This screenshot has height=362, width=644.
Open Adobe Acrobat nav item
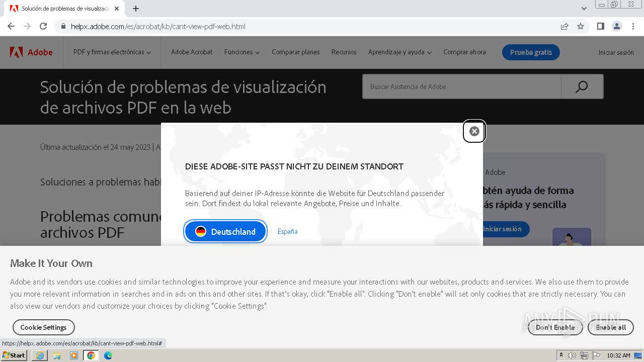(192, 52)
